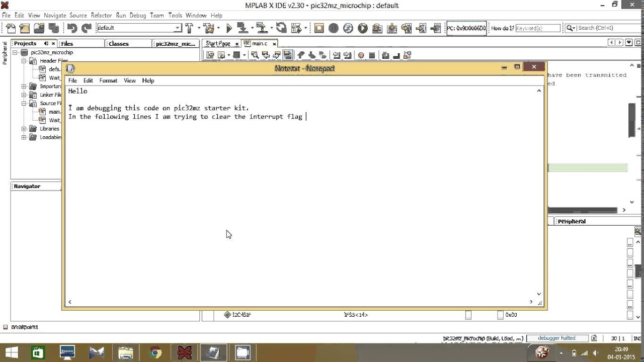Click the How do I keyword field
Viewport: 644px width, 362px height.
click(538, 28)
